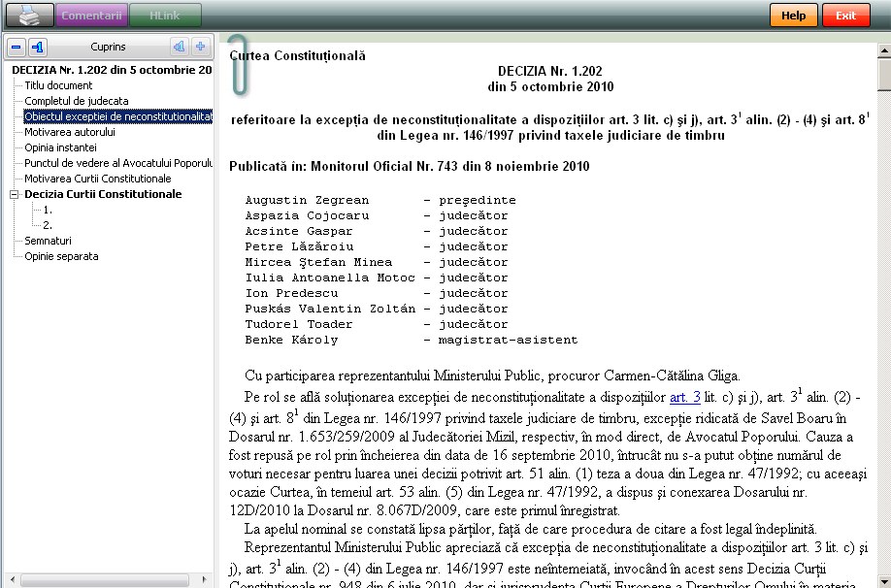Open the Help button
Screen dimensions: 891x588
point(793,16)
